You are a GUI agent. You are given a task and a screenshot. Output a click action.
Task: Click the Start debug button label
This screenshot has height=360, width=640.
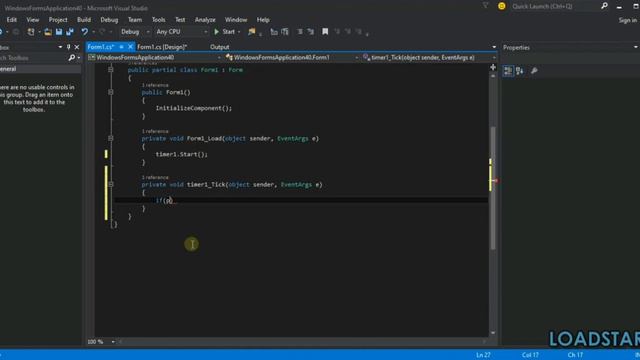[229, 32]
